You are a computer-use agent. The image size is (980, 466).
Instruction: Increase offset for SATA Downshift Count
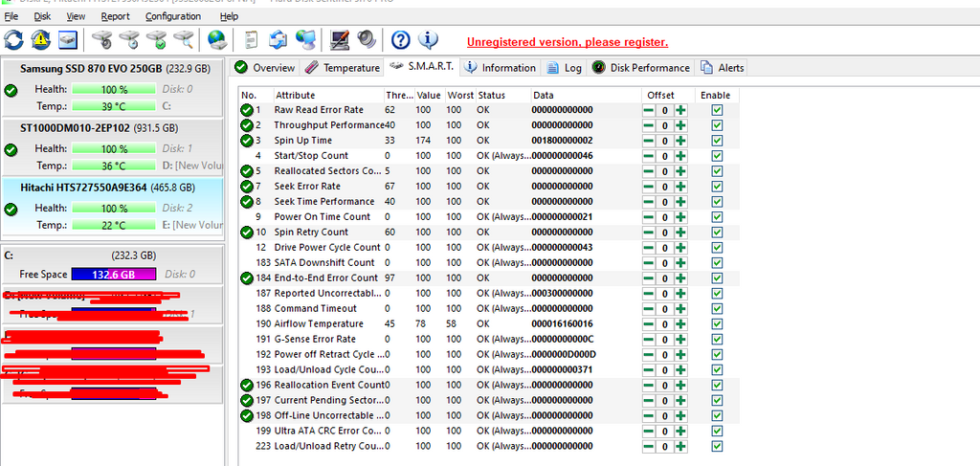click(x=680, y=263)
